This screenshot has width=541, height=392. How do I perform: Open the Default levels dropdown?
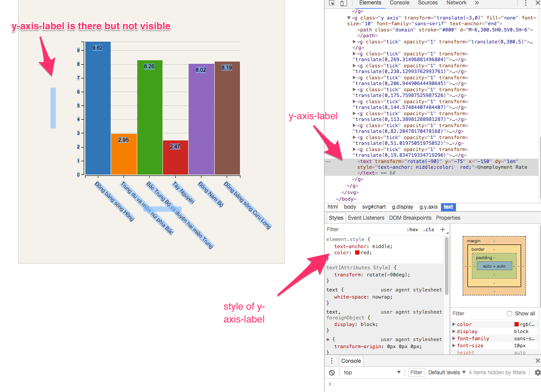point(447,373)
